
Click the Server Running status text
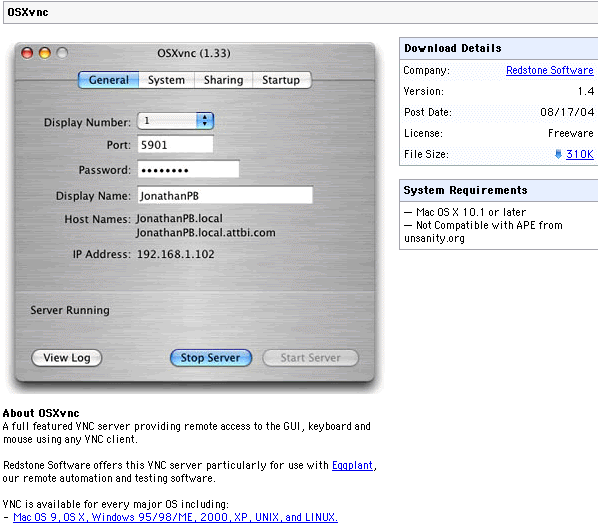pos(70,310)
